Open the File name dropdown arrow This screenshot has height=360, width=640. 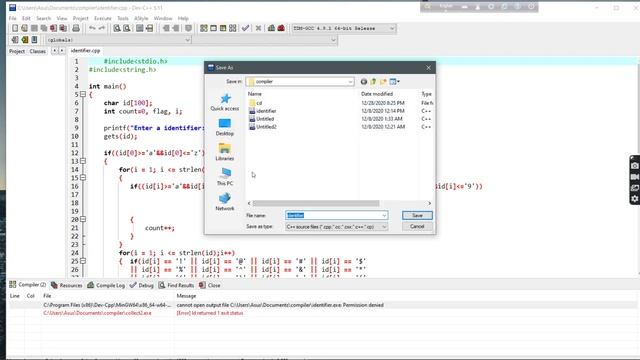384,215
